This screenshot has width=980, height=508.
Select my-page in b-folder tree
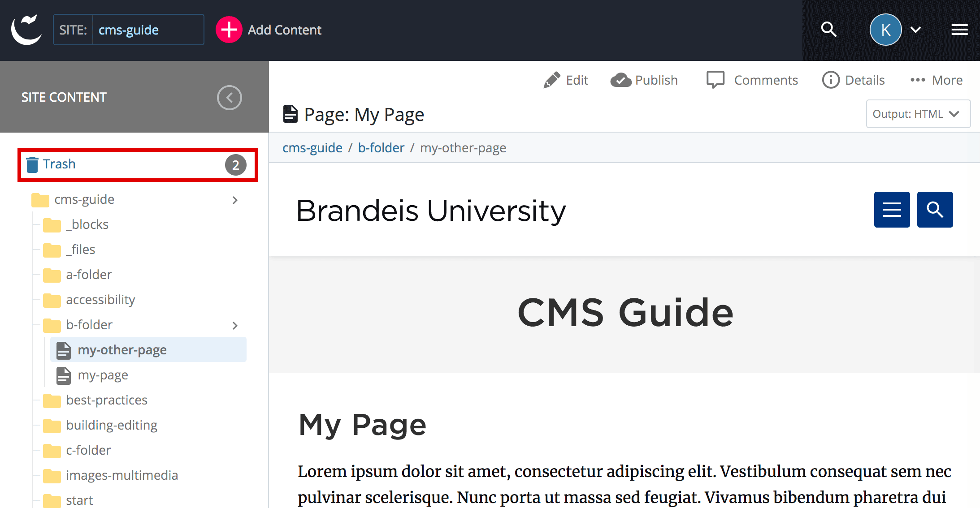coord(104,375)
